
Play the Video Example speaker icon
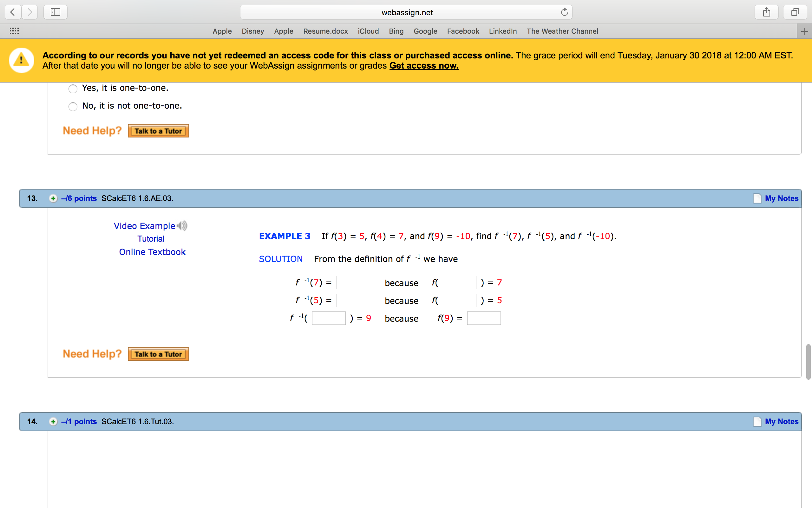tap(182, 226)
